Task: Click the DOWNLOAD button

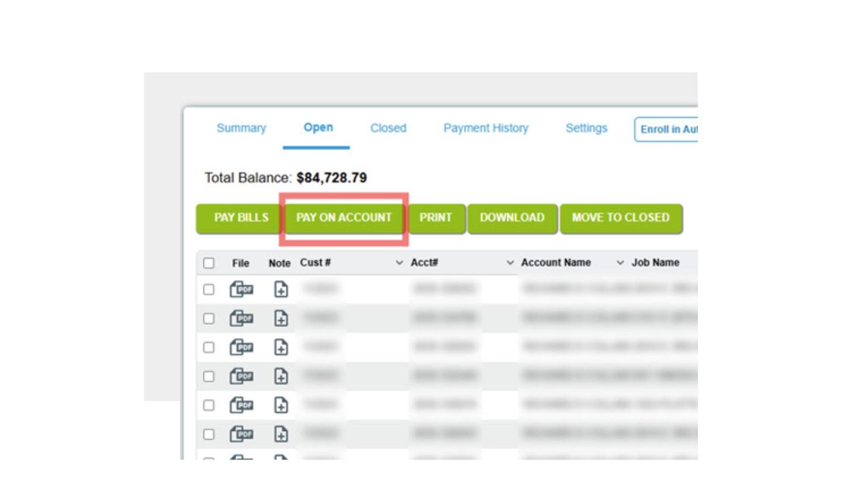Action: pos(512,218)
